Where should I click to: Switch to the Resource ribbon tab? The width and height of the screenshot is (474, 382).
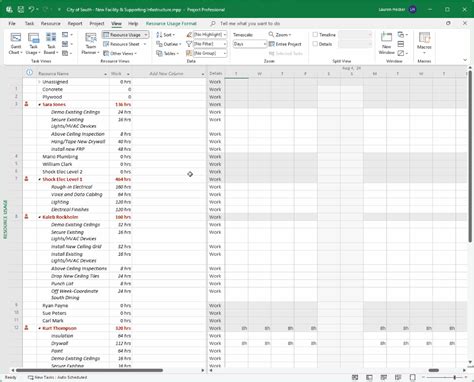tap(51, 23)
